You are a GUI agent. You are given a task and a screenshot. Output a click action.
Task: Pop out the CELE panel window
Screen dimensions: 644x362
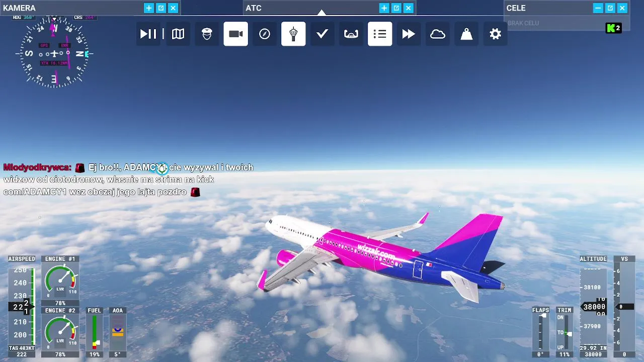pos(610,8)
